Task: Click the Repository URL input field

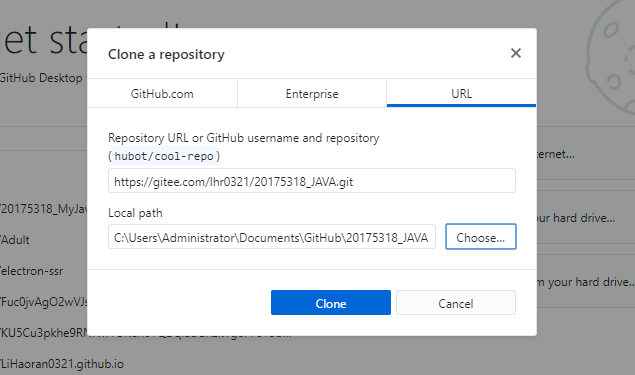Action: pyautogui.click(x=312, y=181)
